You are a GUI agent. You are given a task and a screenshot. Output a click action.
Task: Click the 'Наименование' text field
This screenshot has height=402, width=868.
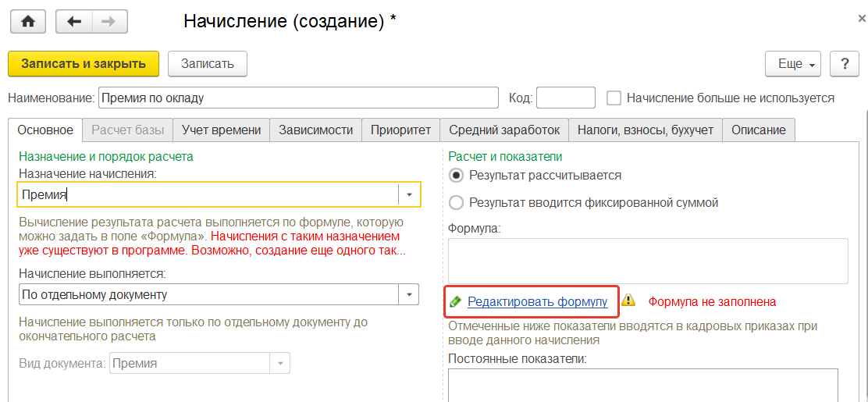click(x=297, y=98)
